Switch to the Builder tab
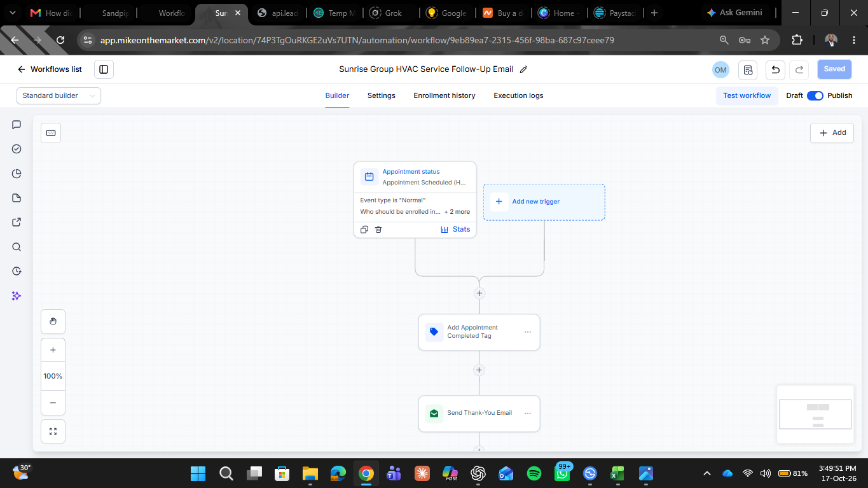 337,95
